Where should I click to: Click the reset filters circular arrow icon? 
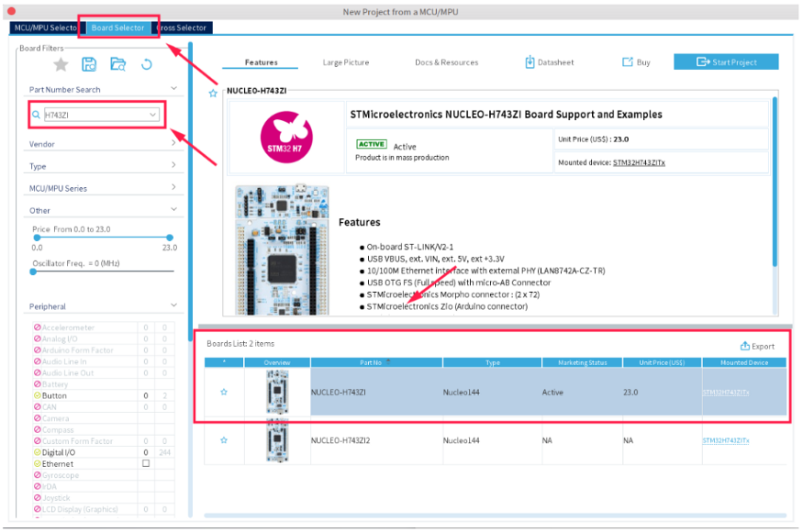pyautogui.click(x=147, y=64)
